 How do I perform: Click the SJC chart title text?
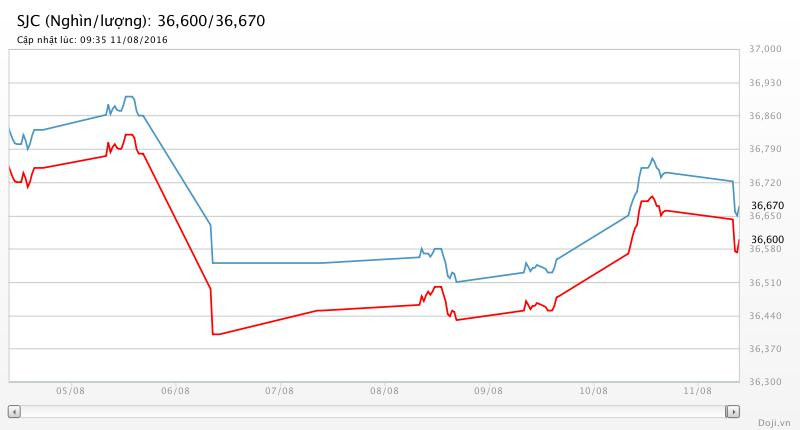tap(141, 20)
